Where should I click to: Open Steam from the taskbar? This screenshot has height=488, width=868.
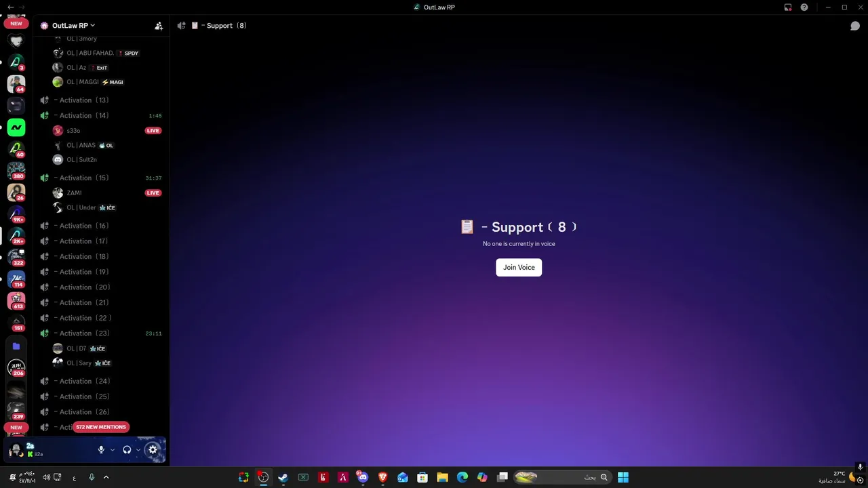coord(283,477)
